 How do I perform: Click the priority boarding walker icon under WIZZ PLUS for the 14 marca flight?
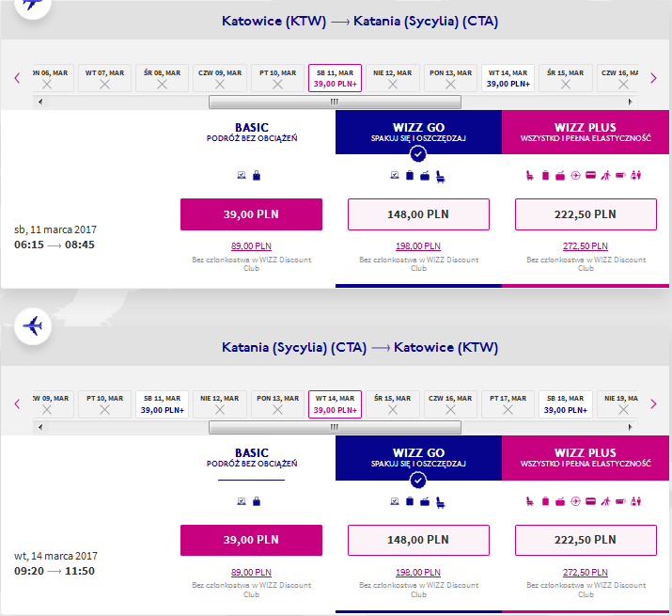coord(605,501)
